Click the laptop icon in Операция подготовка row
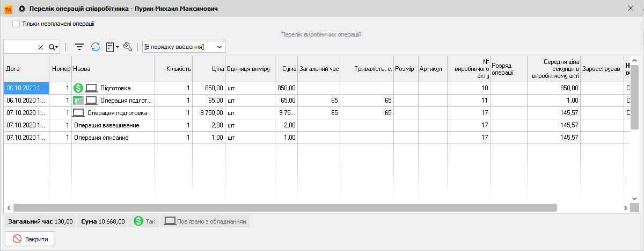 click(x=78, y=113)
